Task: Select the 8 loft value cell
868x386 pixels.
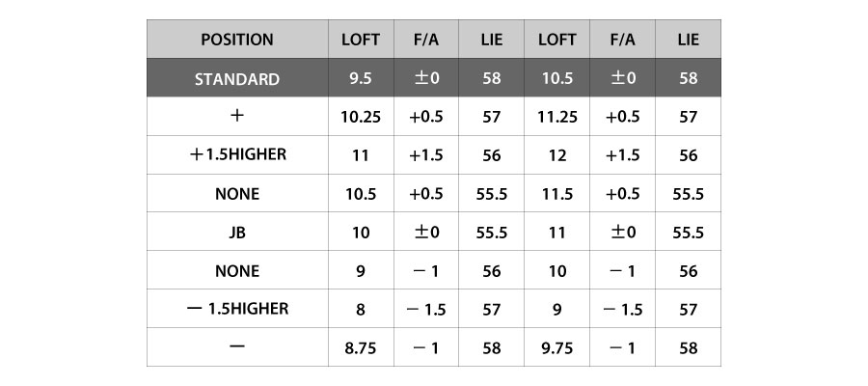Action: (361, 310)
